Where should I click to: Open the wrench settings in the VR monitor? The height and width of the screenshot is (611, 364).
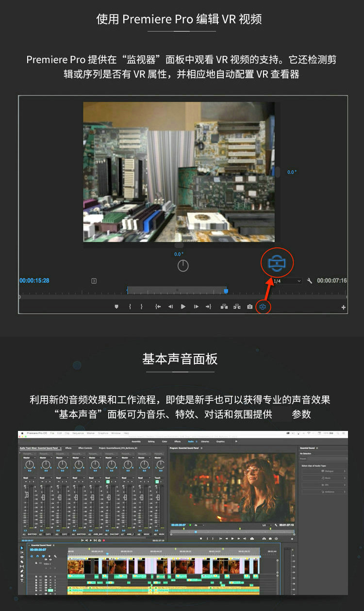[x=310, y=281]
